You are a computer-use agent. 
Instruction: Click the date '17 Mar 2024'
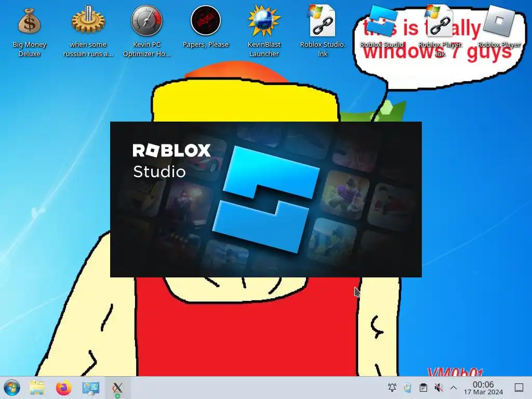tap(483, 392)
